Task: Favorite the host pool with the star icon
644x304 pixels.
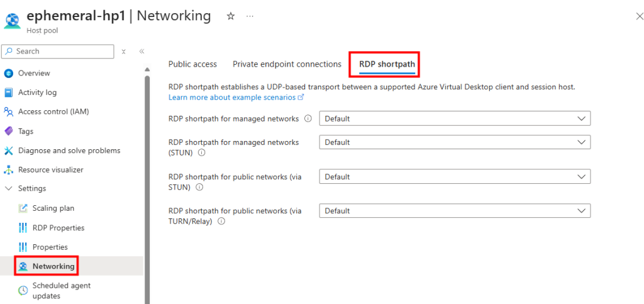Action: click(231, 16)
